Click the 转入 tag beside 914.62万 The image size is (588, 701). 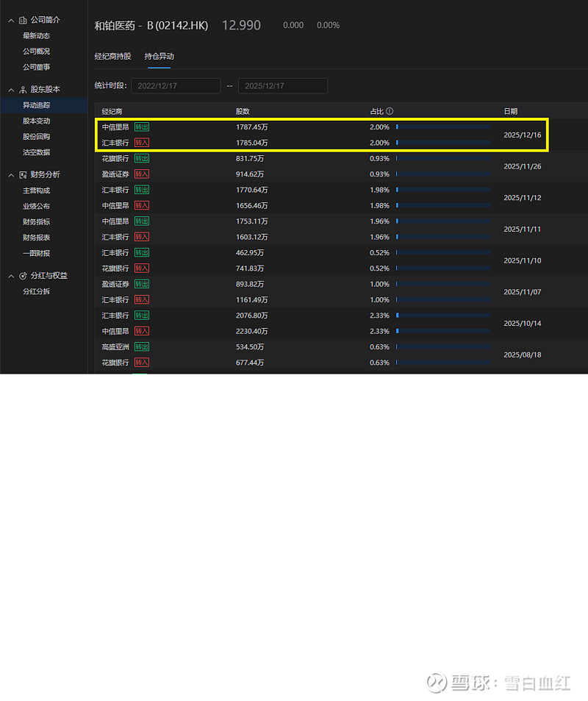tap(142, 174)
